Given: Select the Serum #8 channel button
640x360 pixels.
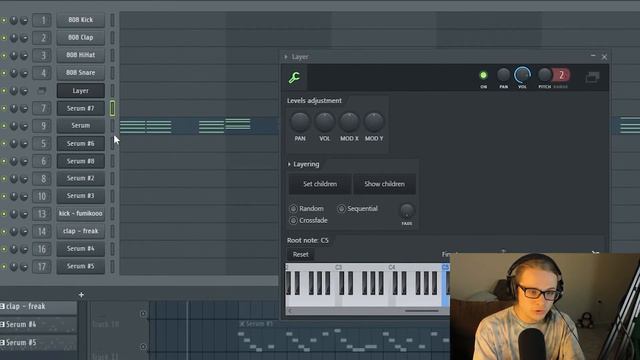Looking at the screenshot, I should (81, 161).
